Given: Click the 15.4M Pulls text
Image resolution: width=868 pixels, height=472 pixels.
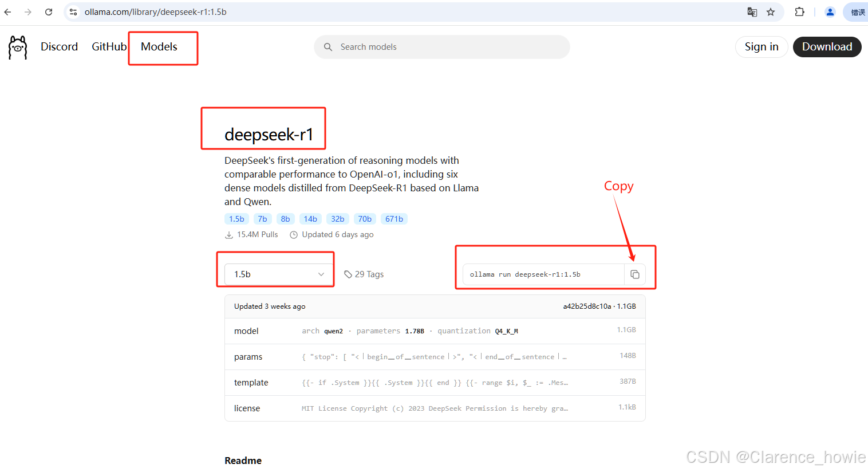Looking at the screenshot, I should point(257,235).
